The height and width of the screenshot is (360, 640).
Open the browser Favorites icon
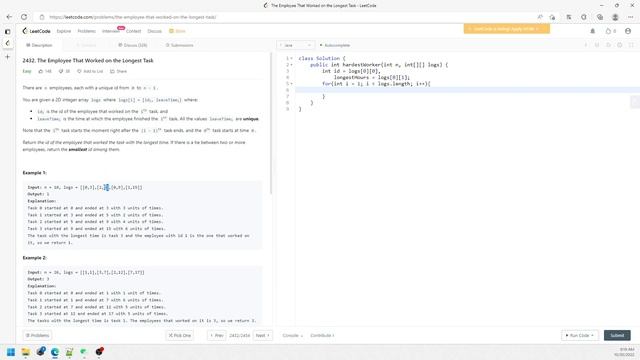569,17
